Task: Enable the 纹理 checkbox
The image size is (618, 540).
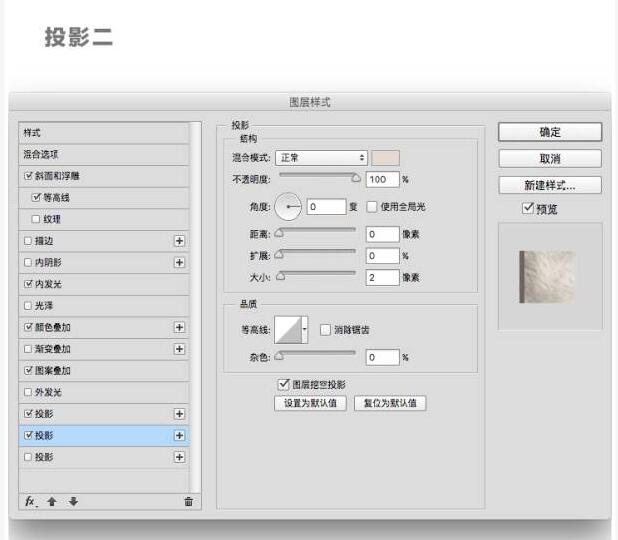Action: pos(36,219)
